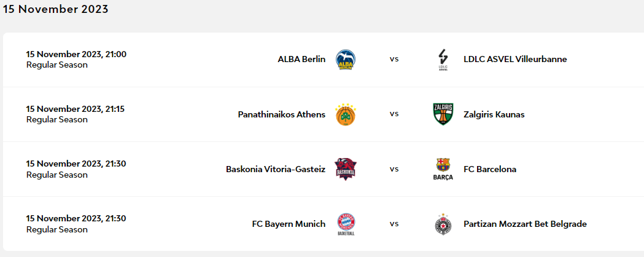
Task: Open the Baskonia Vitoria-Gasteiz team name
Action: click(276, 169)
